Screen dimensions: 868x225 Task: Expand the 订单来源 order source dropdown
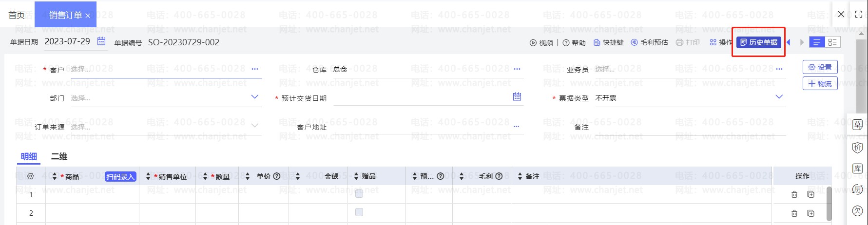pyautogui.click(x=254, y=126)
